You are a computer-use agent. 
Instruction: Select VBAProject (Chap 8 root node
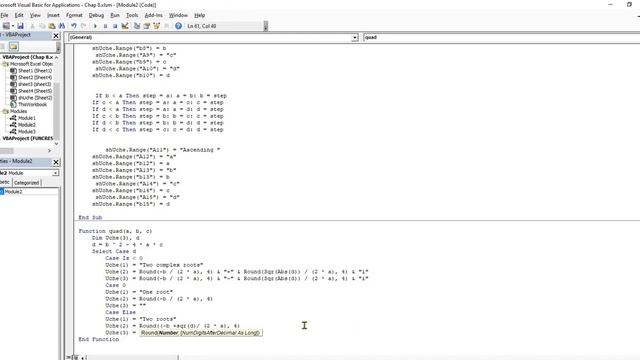point(27,57)
